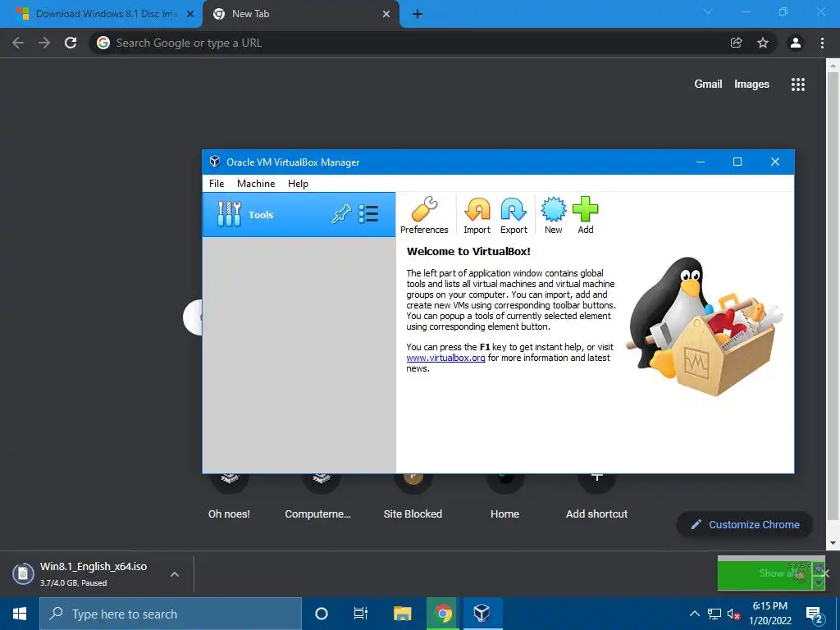Click the muted volume tray icon
Viewport: 840px width, 630px height.
(x=733, y=614)
